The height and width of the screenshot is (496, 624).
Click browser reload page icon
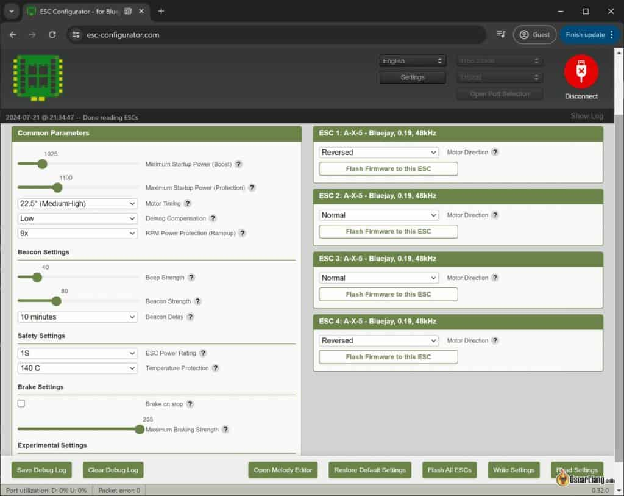(x=54, y=34)
